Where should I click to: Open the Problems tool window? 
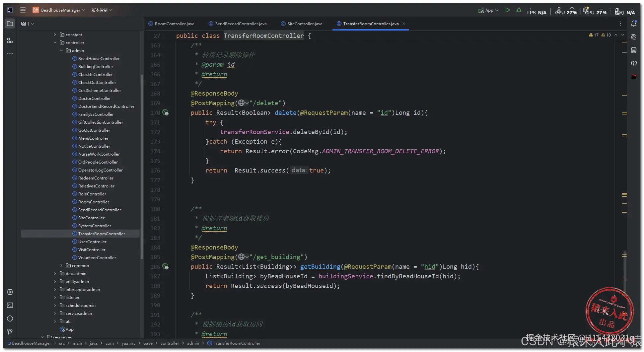click(x=10, y=318)
